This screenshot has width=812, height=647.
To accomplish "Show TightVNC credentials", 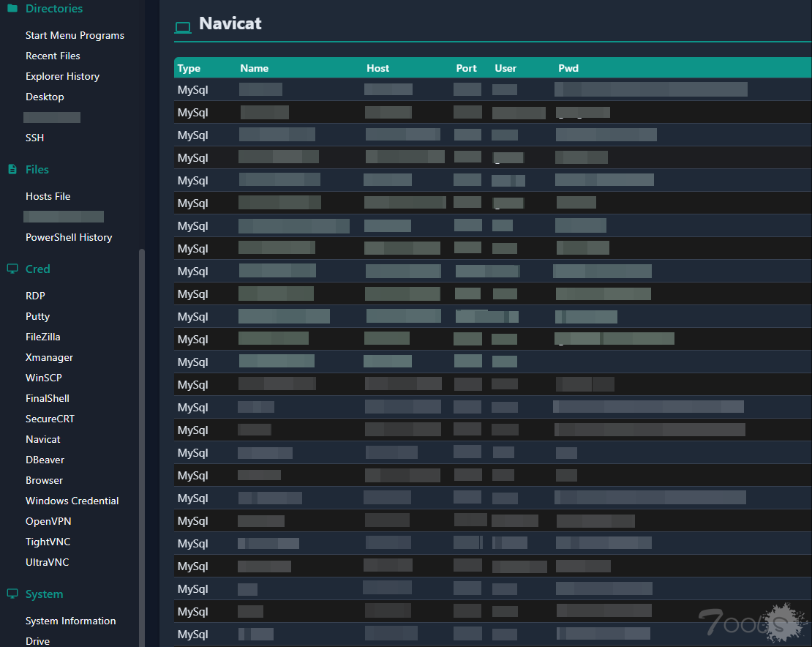I will point(48,542).
